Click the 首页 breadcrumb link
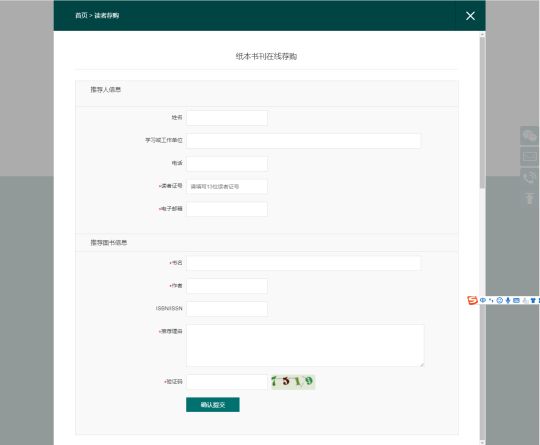540x445 pixels. point(81,15)
